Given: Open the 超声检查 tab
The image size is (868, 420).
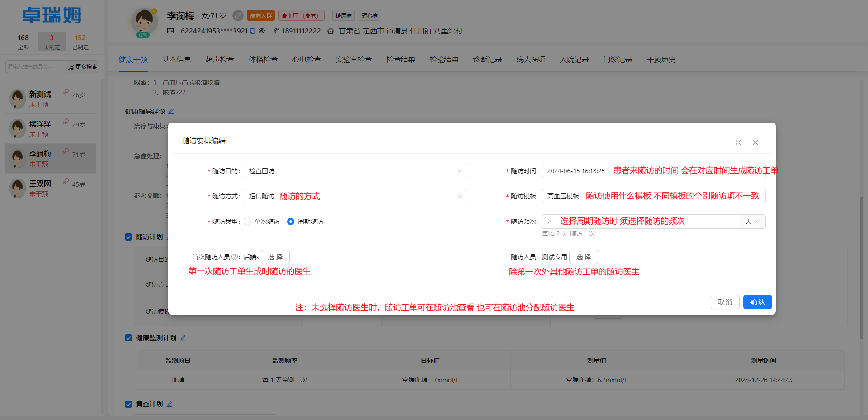Looking at the screenshot, I should point(220,59).
